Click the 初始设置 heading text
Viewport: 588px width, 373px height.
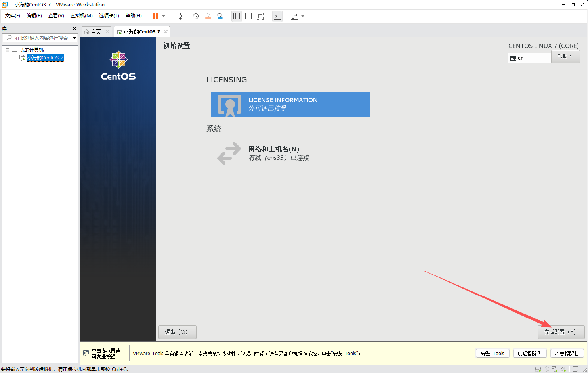(x=177, y=46)
